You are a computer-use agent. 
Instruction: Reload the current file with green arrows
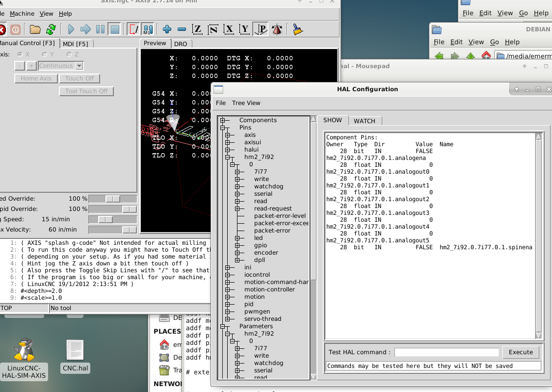click(51, 29)
